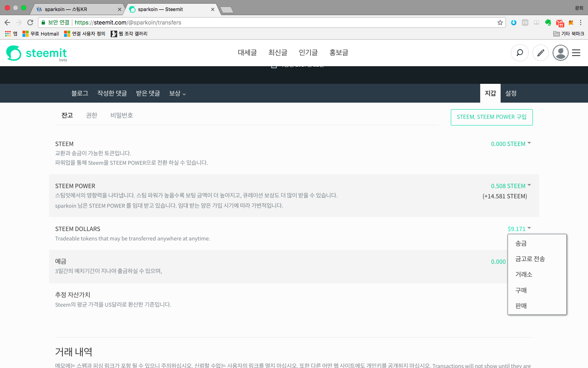The height and width of the screenshot is (368, 588).
Task: Click the Evernote elephant extension icon
Action: pos(548,22)
